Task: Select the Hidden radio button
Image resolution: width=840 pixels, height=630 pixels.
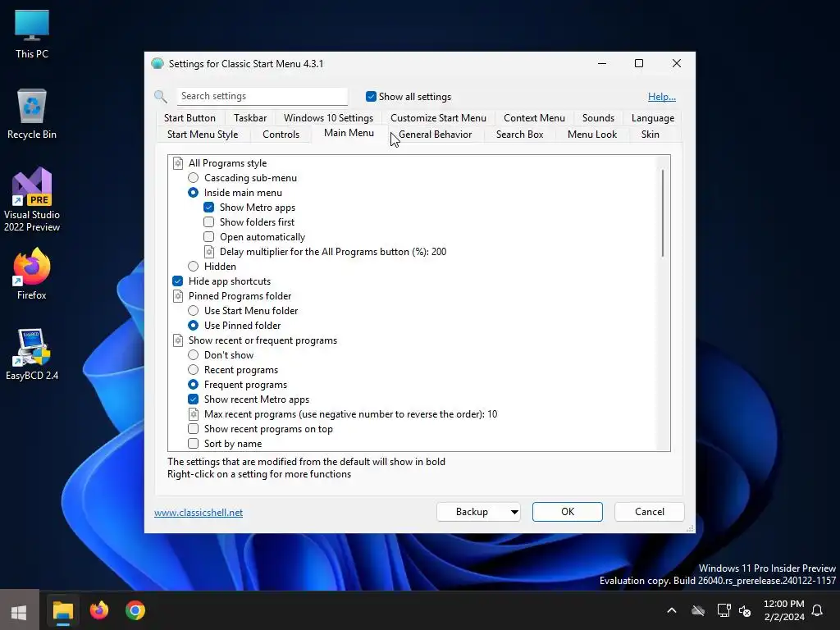Action: click(193, 267)
